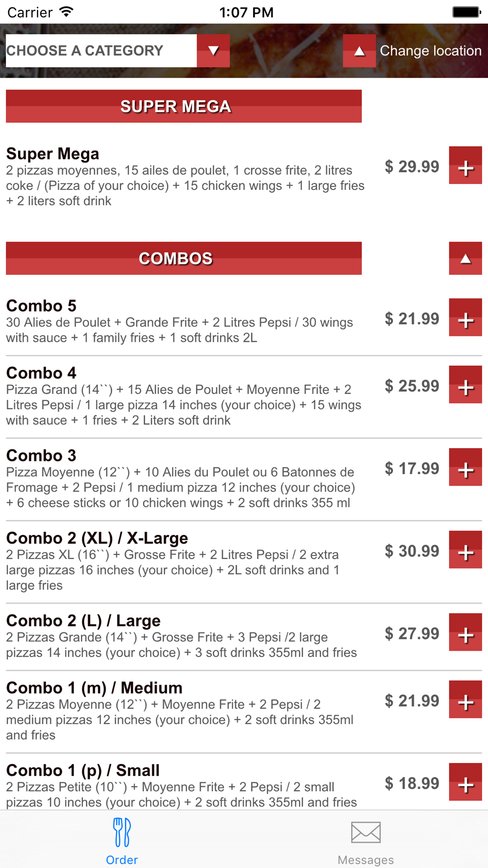488x868 pixels.
Task: Click Change location link
Action: (x=430, y=51)
